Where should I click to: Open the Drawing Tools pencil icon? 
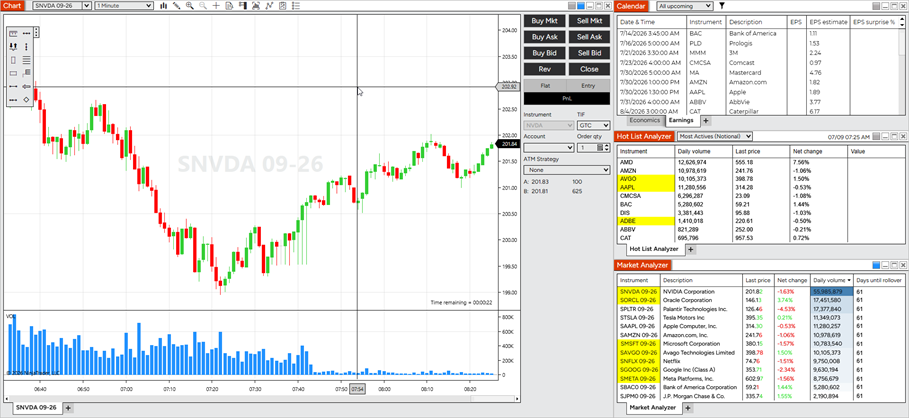point(177,6)
